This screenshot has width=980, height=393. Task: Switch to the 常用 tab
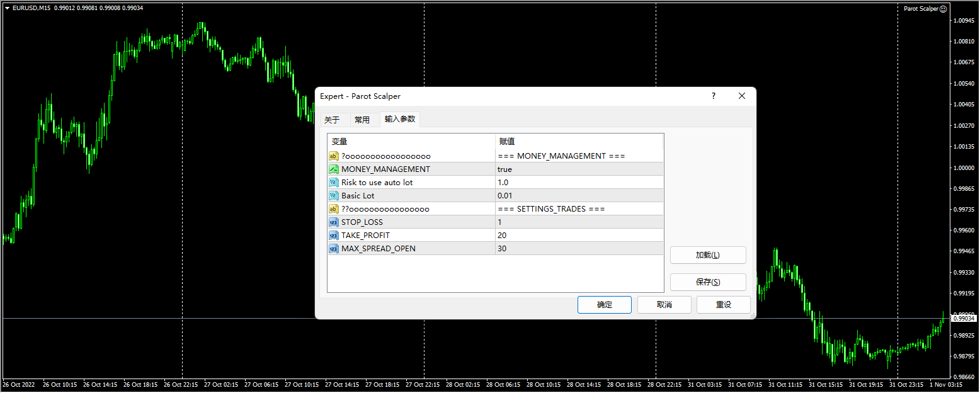362,120
